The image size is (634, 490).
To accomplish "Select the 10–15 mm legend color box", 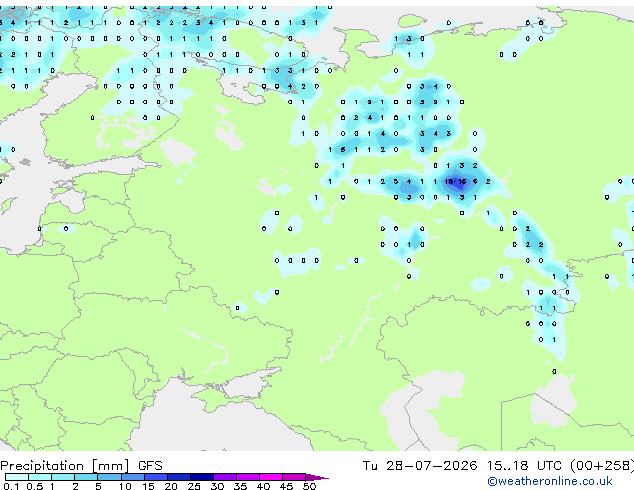I will point(133,477).
